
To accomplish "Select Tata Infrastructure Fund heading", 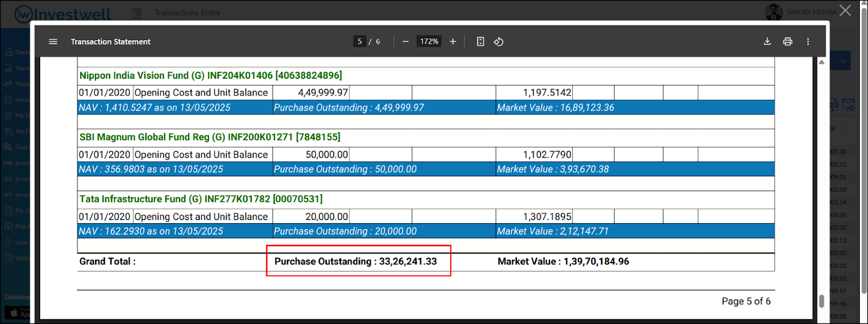I will point(201,199).
